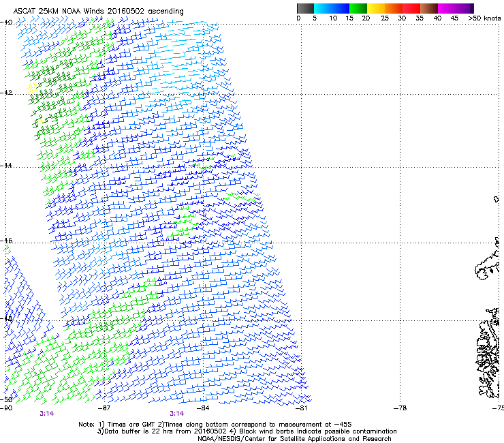Click the "-48" latitude axis label
This screenshot has height=443, width=504.
point(6,318)
